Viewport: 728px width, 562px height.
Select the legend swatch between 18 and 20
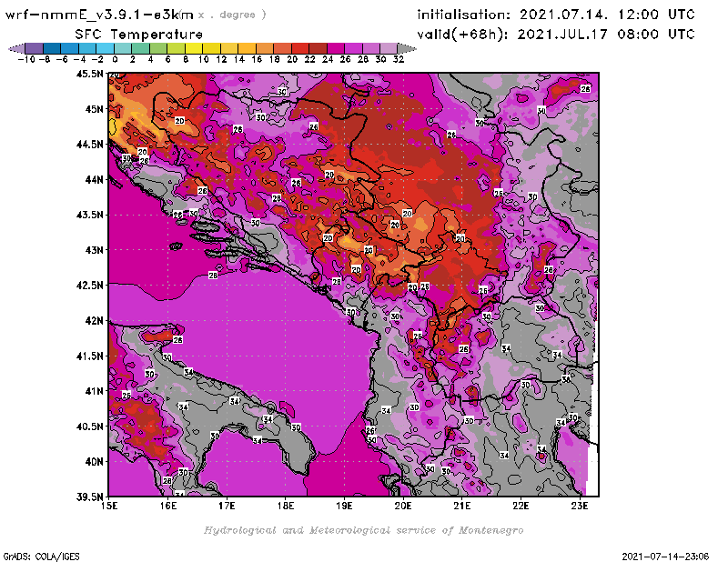pyautogui.click(x=282, y=48)
